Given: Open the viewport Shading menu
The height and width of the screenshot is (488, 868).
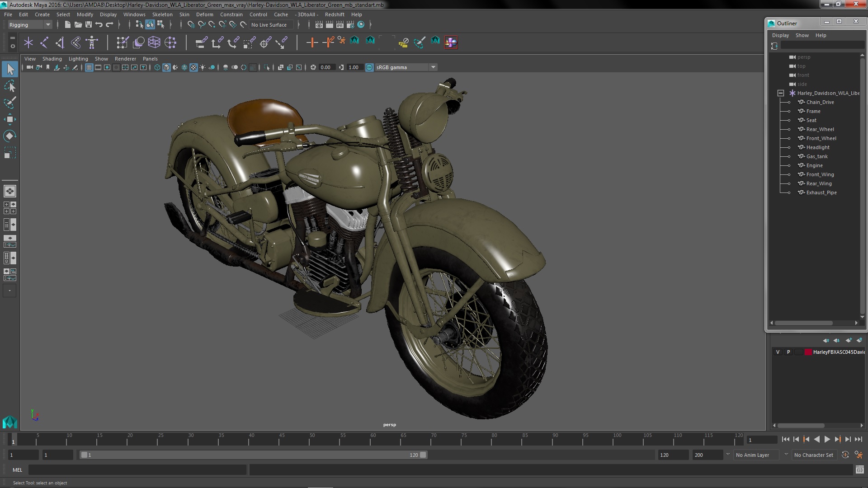Looking at the screenshot, I should coord(52,59).
